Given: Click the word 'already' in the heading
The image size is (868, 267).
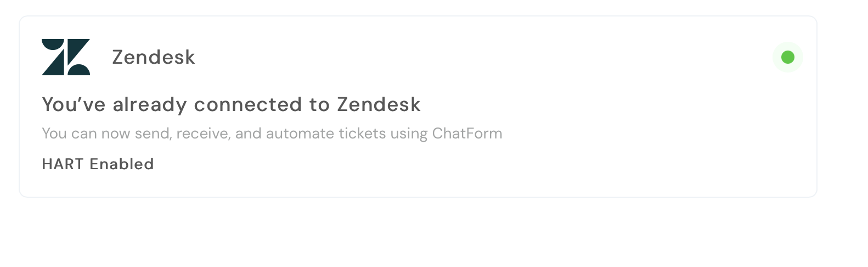Looking at the screenshot, I should click(x=150, y=104).
